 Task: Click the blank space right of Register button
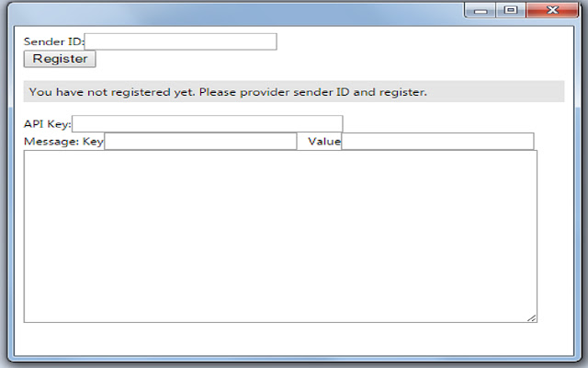point(330,59)
